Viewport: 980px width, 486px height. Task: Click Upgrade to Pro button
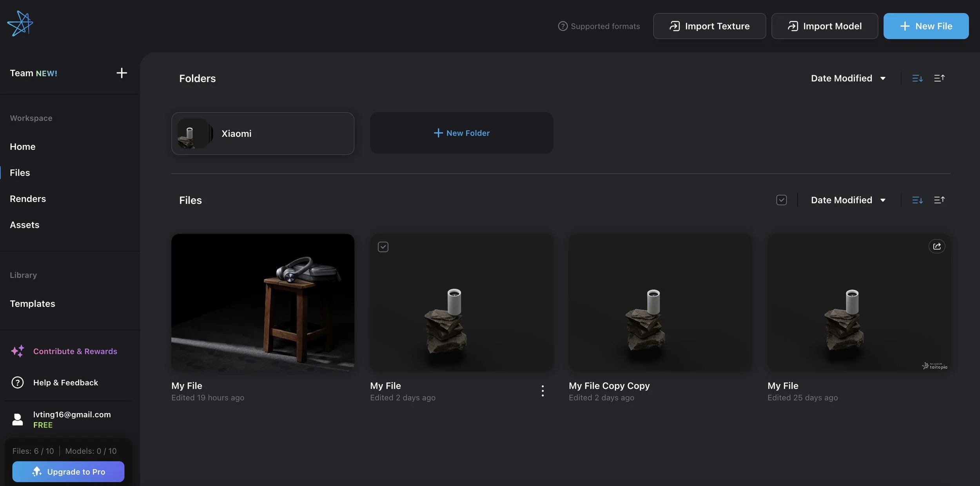pyautogui.click(x=68, y=471)
